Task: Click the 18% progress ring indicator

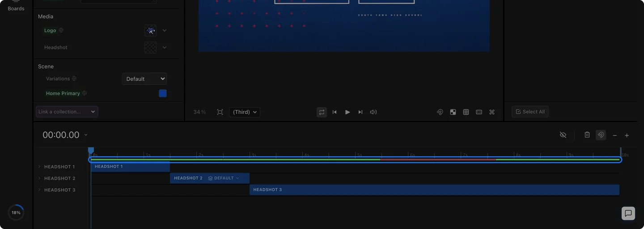Action: tap(16, 212)
